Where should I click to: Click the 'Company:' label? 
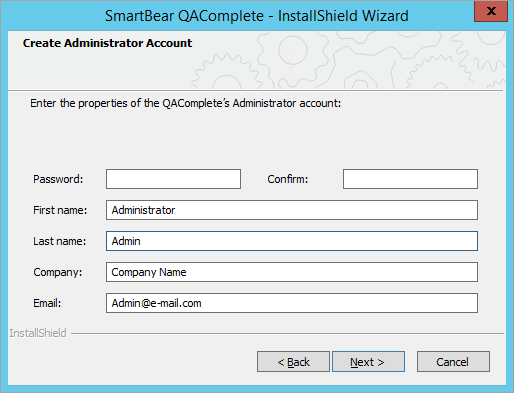[58, 272]
